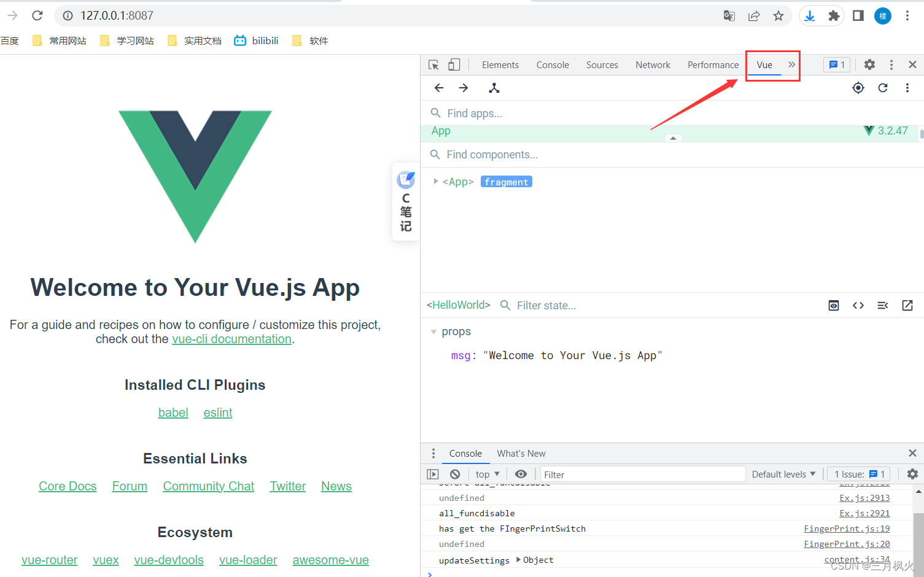Image resolution: width=924 pixels, height=577 pixels.
Task: Open console settings gear
Action: coord(912,474)
